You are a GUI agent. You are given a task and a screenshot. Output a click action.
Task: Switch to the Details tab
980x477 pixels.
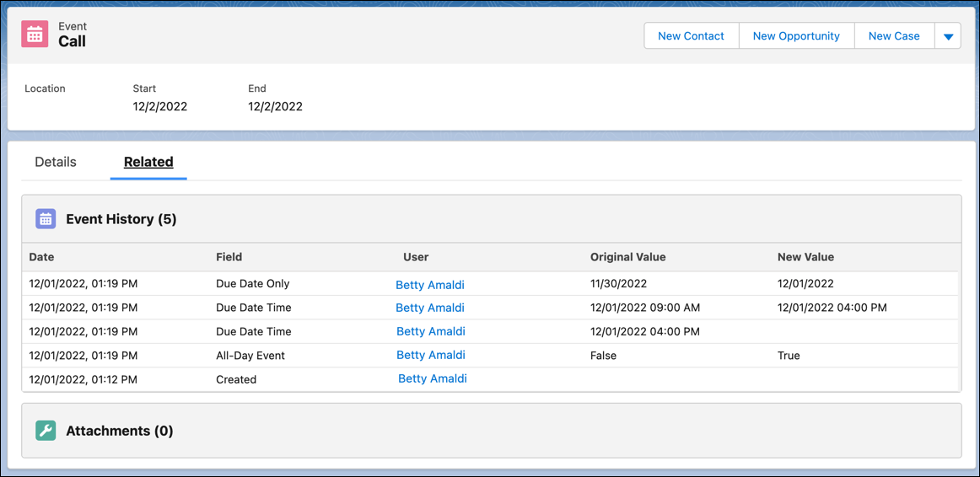click(56, 163)
